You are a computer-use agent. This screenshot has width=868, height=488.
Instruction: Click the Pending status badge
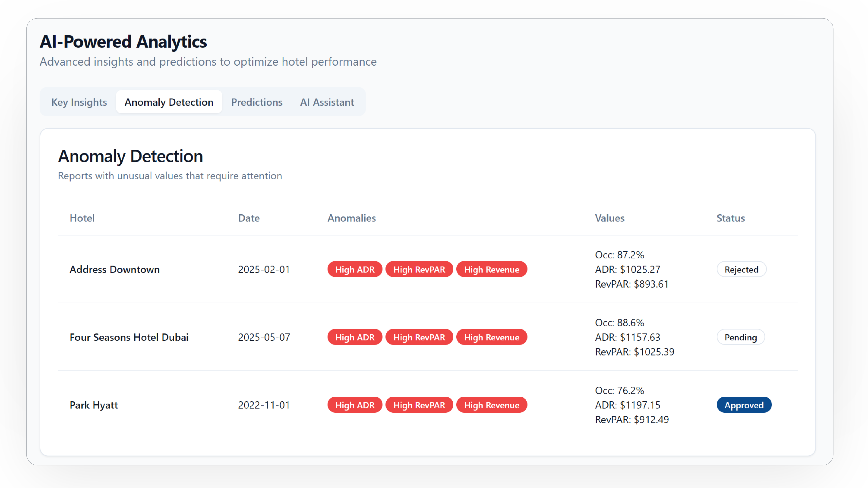[x=741, y=337]
